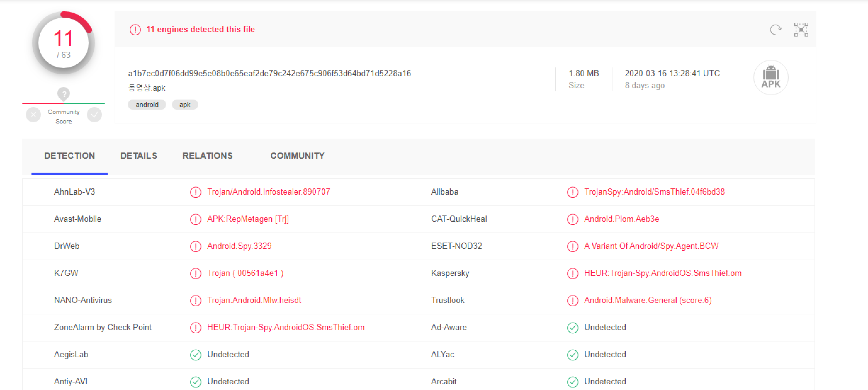Vote malicious with community X button
Image resolution: width=868 pixels, height=390 pixels.
point(33,115)
